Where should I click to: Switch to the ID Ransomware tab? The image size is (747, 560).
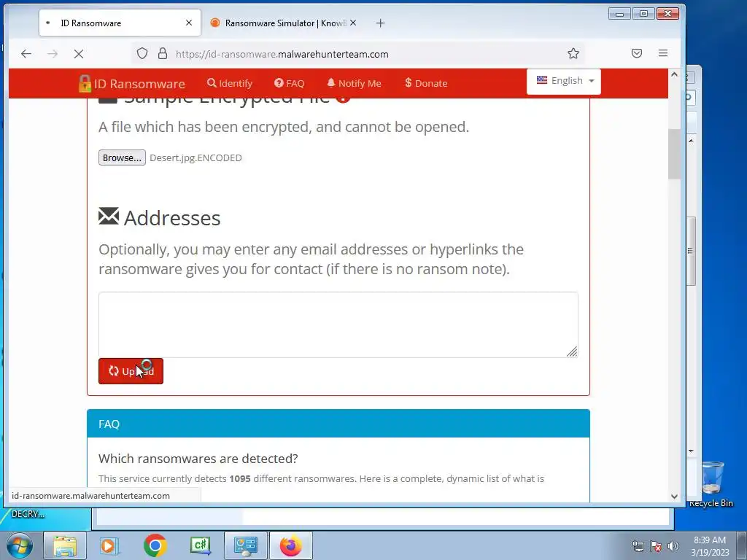[120, 23]
